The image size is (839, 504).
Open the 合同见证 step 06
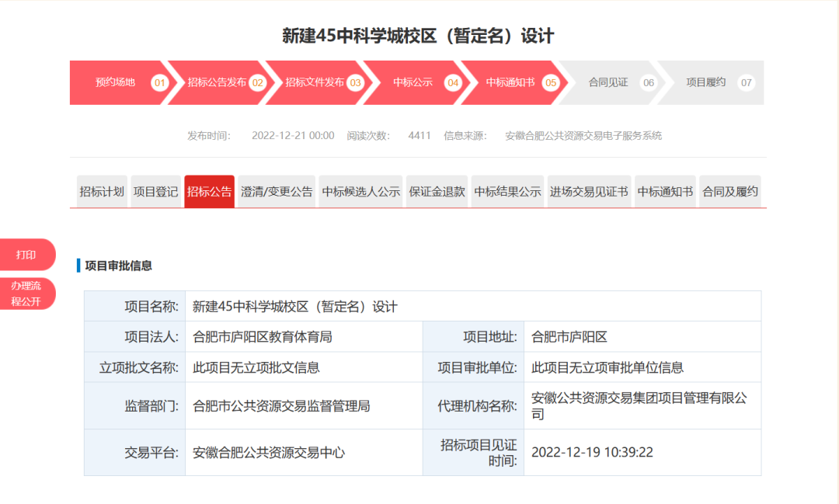(x=612, y=82)
